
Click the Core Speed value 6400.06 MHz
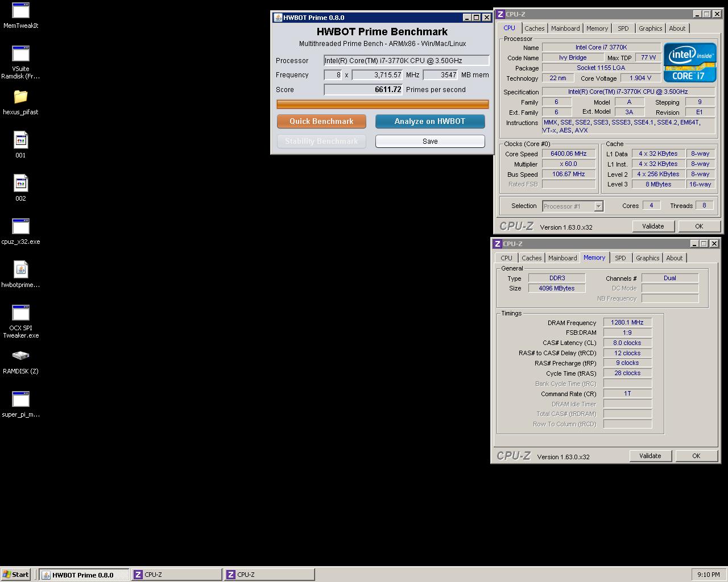[x=569, y=153]
